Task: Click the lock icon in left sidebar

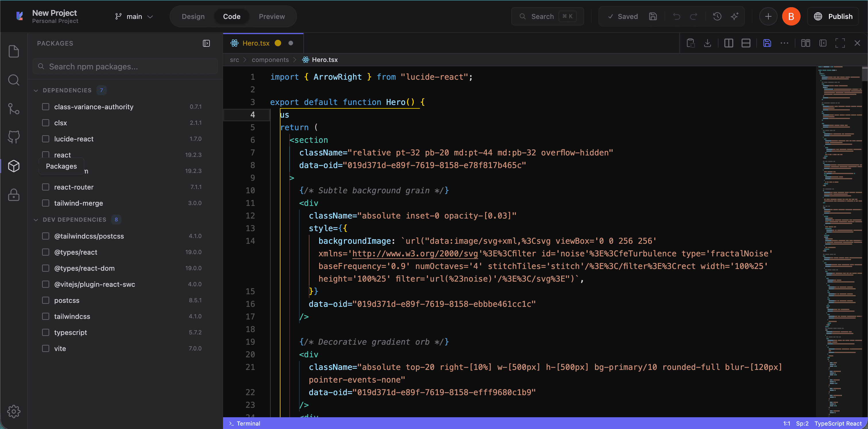Action: point(13,195)
